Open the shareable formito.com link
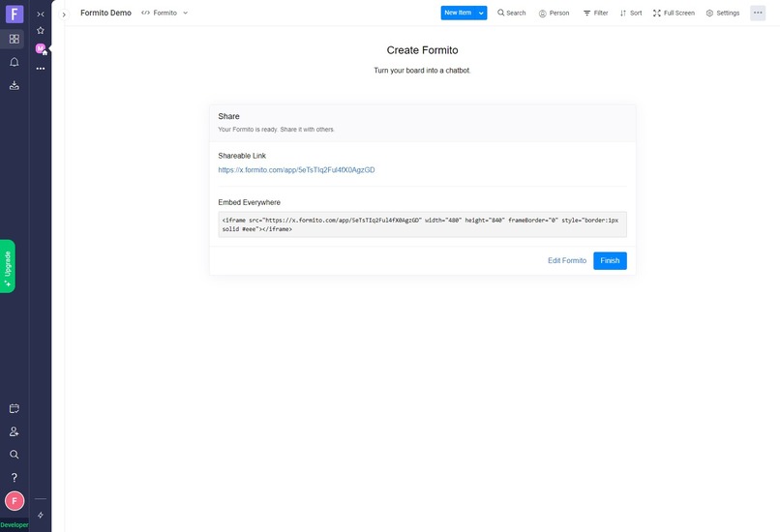 pos(296,170)
